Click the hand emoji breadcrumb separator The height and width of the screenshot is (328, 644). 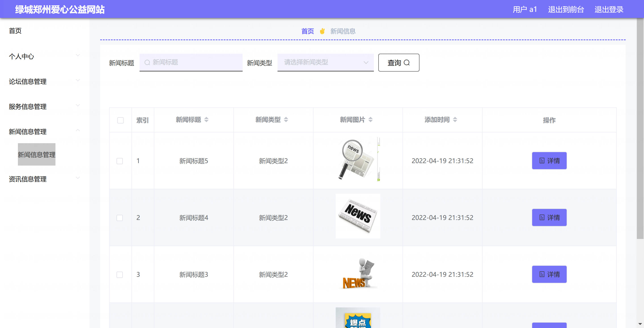click(322, 31)
